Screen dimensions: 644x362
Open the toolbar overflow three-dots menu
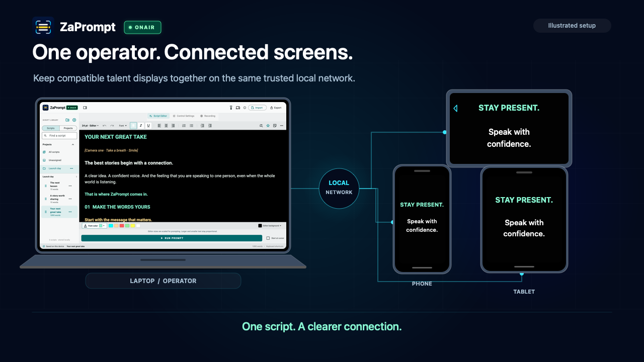point(282,126)
